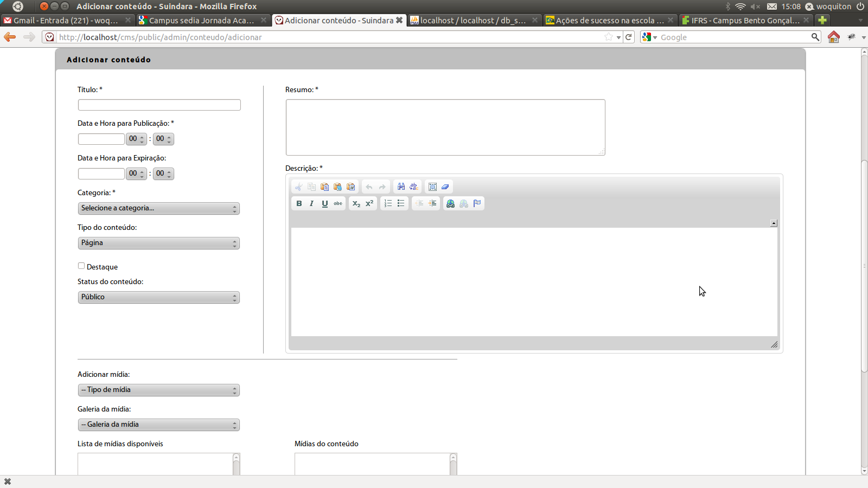Switch to Campus sedia Jornada tab
The height and width of the screenshot is (488, 868).
tap(202, 20)
